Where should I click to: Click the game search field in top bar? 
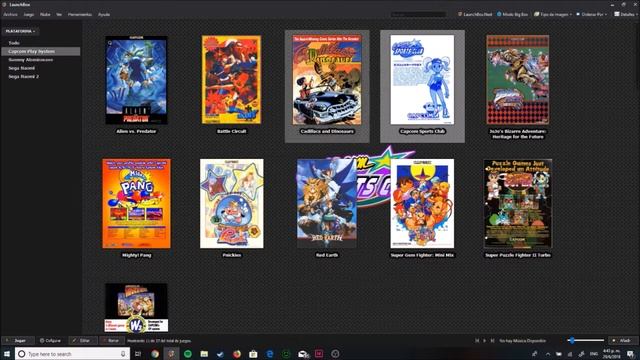(418, 14)
